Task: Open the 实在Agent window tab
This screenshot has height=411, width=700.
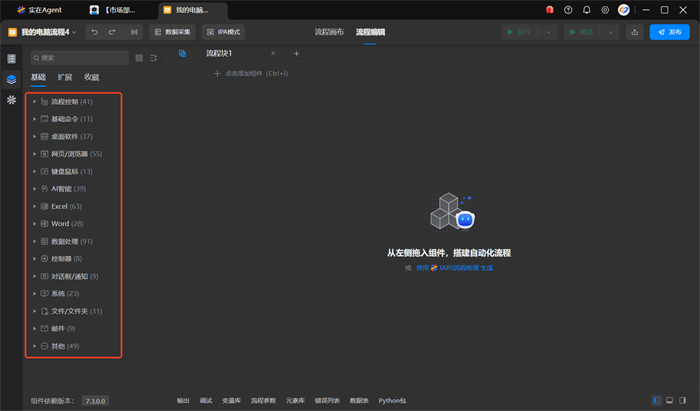Action: click(39, 10)
